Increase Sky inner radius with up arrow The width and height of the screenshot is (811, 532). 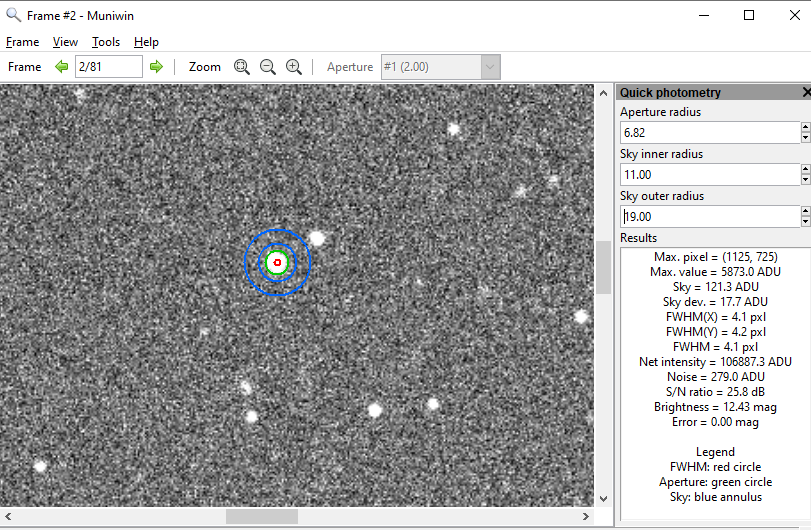805,169
